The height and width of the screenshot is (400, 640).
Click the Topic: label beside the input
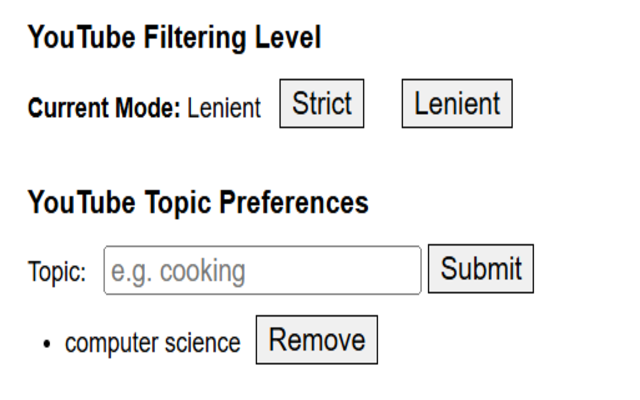tap(57, 271)
